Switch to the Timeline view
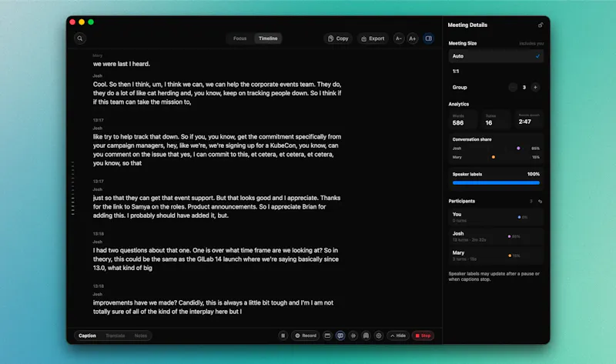The width and height of the screenshot is (616, 364). point(268,38)
